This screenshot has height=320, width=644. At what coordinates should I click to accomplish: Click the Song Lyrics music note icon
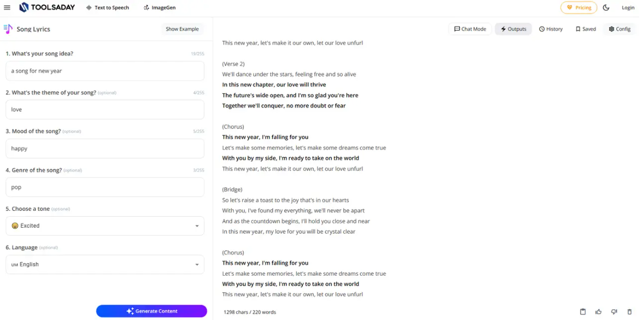(8, 29)
